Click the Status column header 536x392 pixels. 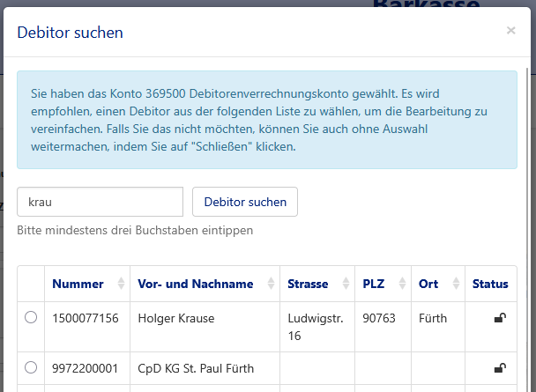[490, 284]
